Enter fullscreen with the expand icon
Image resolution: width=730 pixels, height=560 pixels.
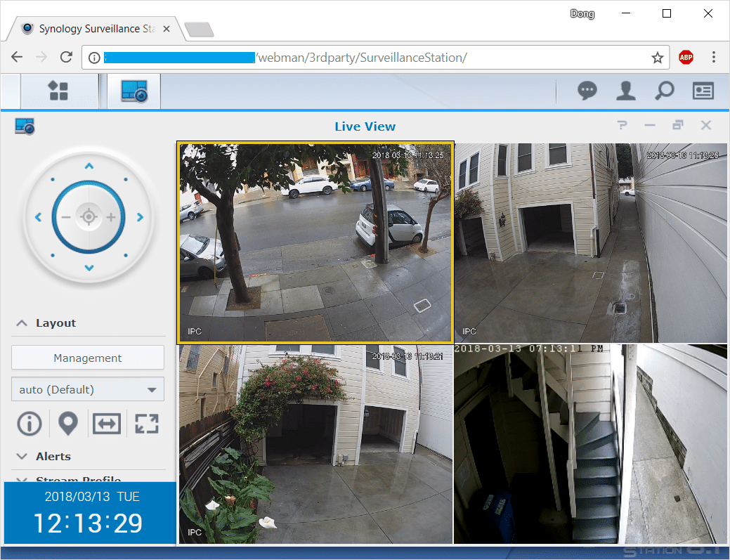pos(146,424)
